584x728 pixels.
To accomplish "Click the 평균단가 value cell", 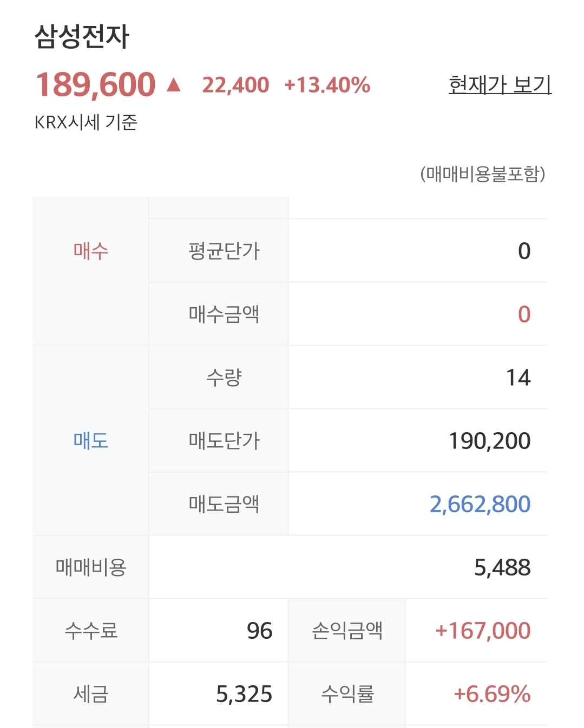I will pos(523,251).
